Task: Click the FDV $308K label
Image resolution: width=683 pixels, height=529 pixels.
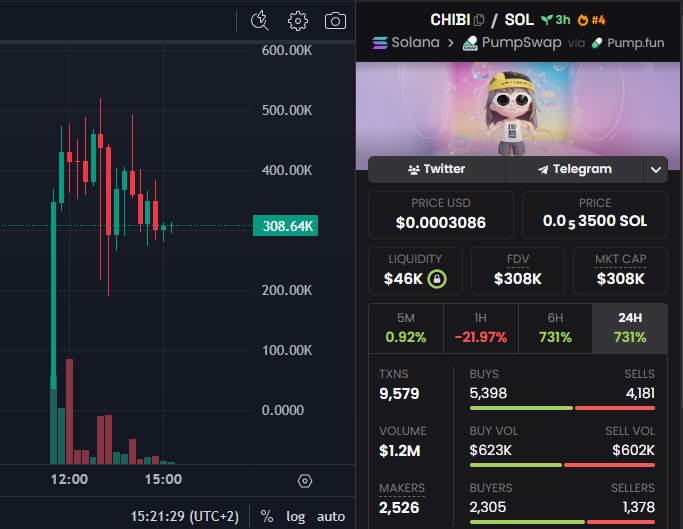Action: (518, 259)
